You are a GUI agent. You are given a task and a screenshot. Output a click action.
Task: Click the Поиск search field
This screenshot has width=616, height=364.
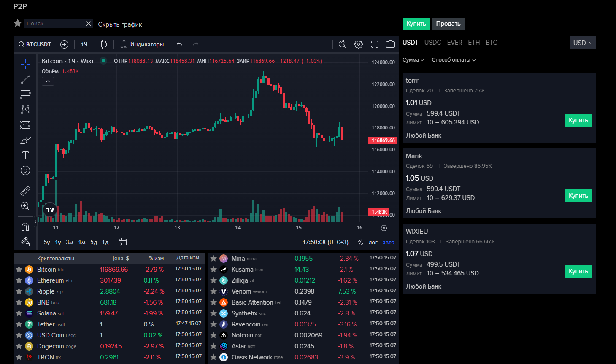pos(54,24)
